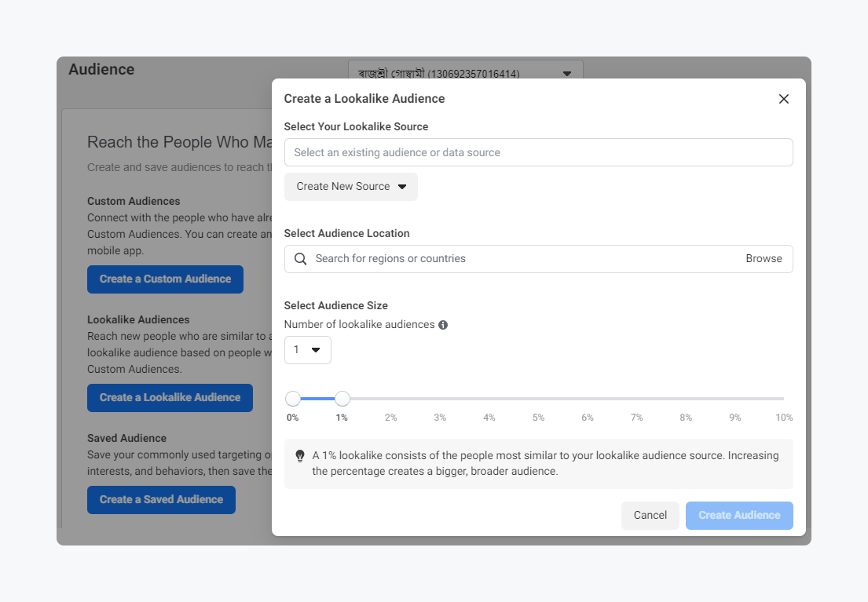Screen dimensions: 868x602
Task: Click Create a Custom Audience button
Action: (x=165, y=279)
